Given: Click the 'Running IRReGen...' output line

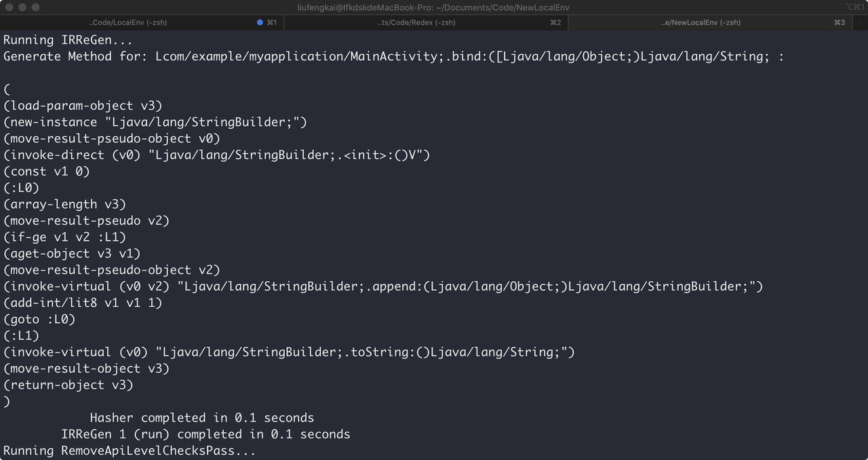Looking at the screenshot, I should coord(68,40).
